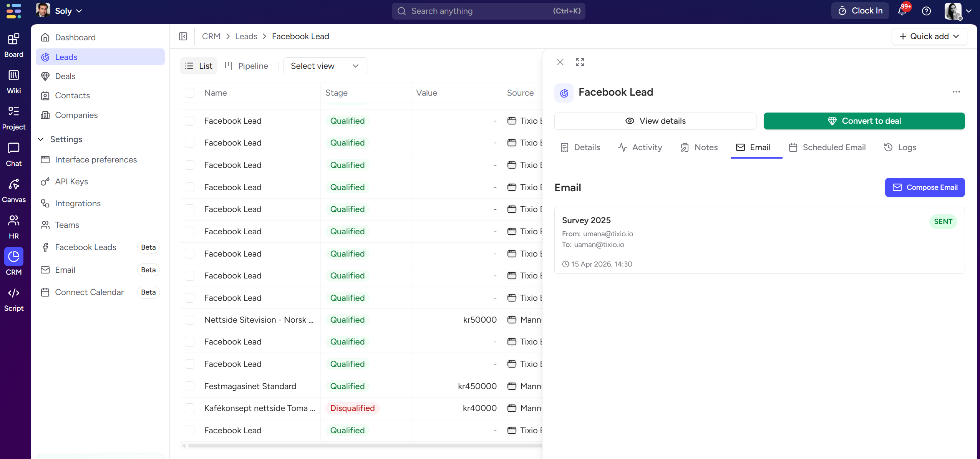Collapse the sidebar panel toggle icon
Screen dimensions: 980x459
(183, 36)
